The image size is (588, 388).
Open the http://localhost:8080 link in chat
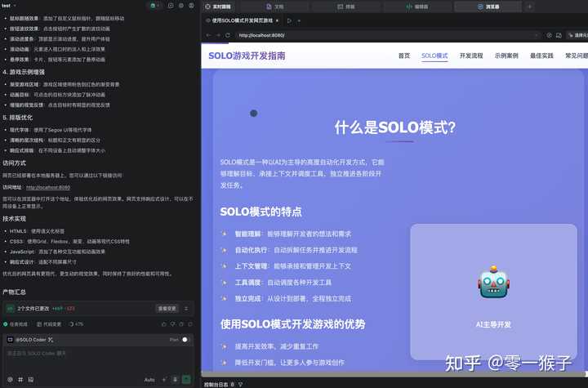coord(48,187)
